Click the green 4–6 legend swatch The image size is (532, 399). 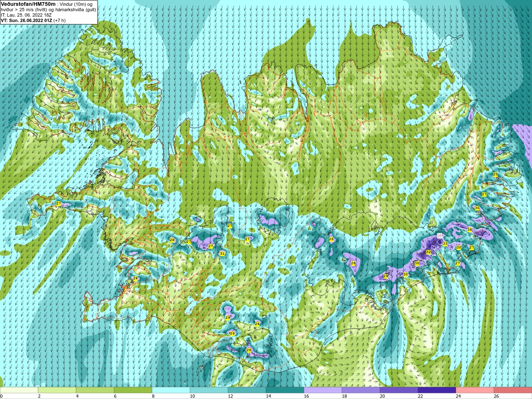pos(95,390)
